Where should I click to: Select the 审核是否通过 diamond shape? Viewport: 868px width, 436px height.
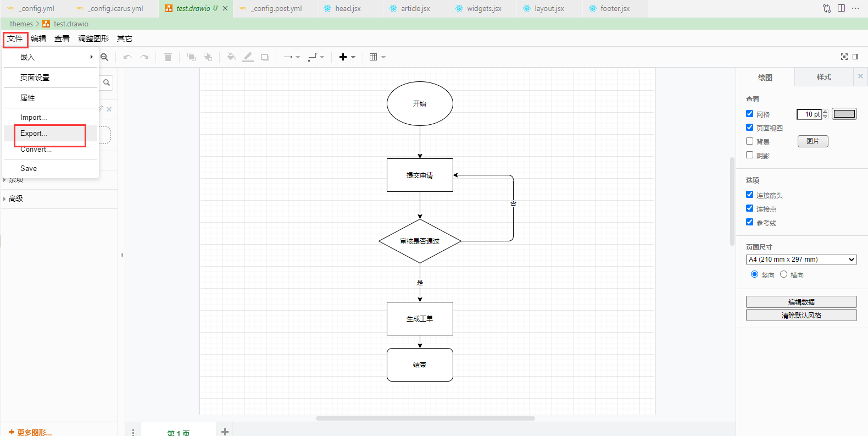(x=420, y=241)
